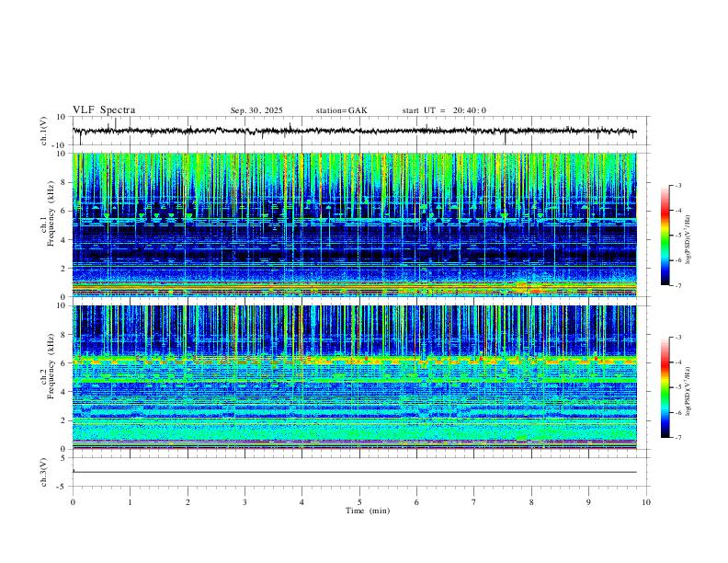
Task: Click the "-7" tick on ch.1 colorbar
Action: (x=678, y=286)
